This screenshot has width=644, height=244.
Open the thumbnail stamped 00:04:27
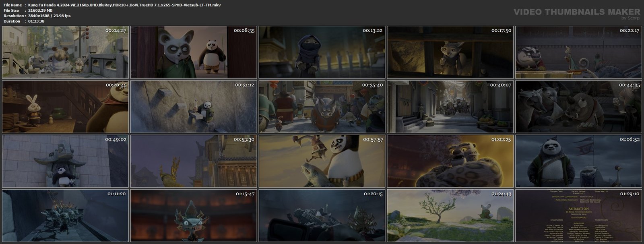point(65,52)
